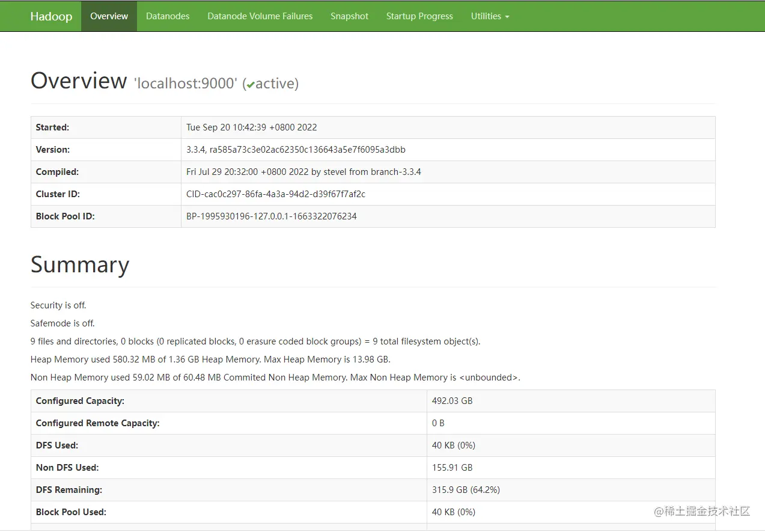The width and height of the screenshot is (765, 532).
Task: Click the 'Started:' row label
Action: click(x=52, y=127)
